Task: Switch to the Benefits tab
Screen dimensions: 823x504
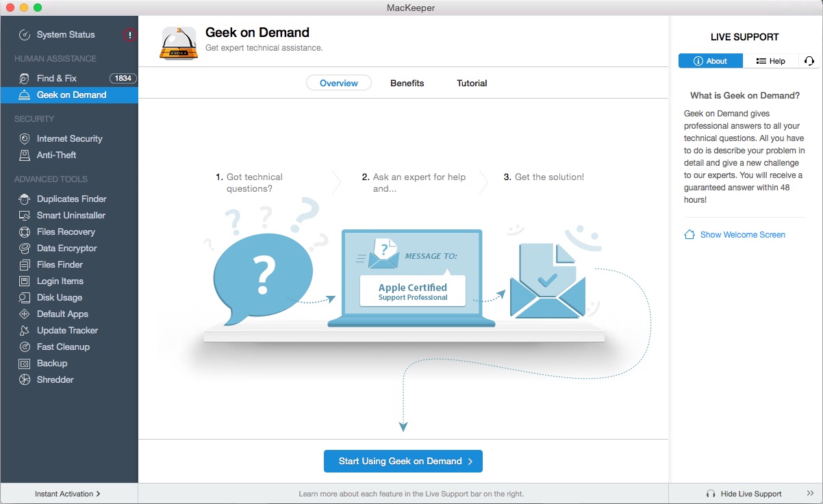Action: coord(407,83)
